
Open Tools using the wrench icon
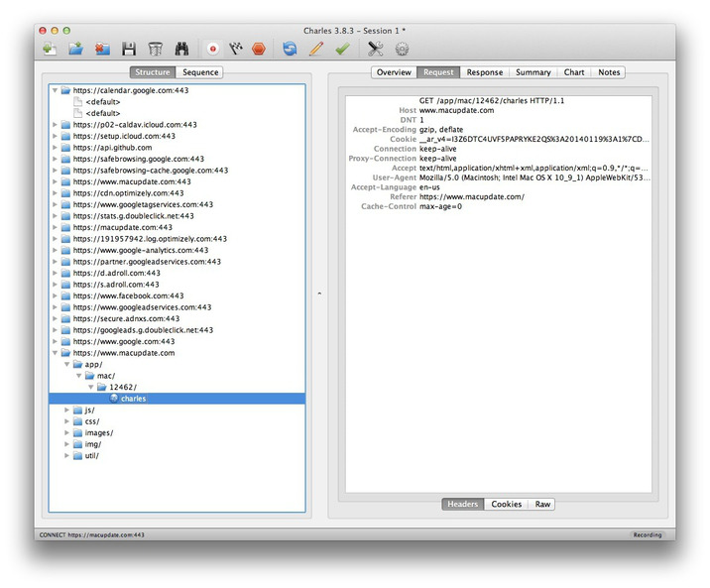coord(375,48)
